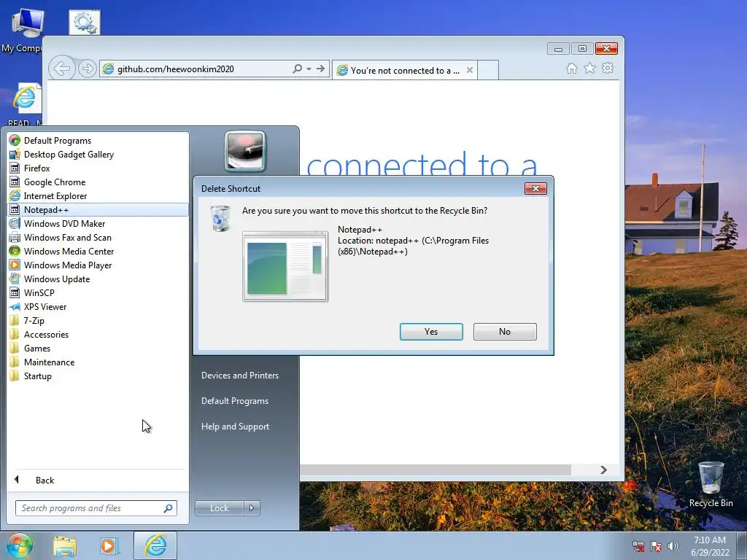
Task: Confirm deletion with the Yes button
Action: coord(431,332)
